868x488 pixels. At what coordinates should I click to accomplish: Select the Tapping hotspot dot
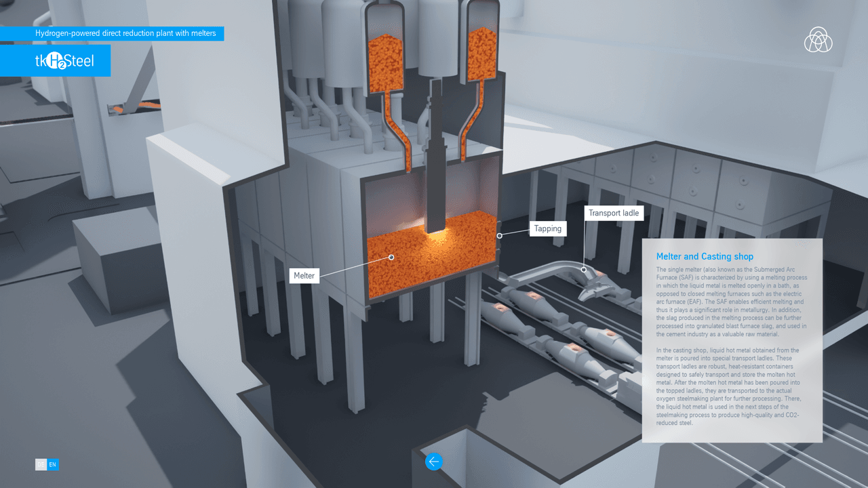(x=500, y=236)
